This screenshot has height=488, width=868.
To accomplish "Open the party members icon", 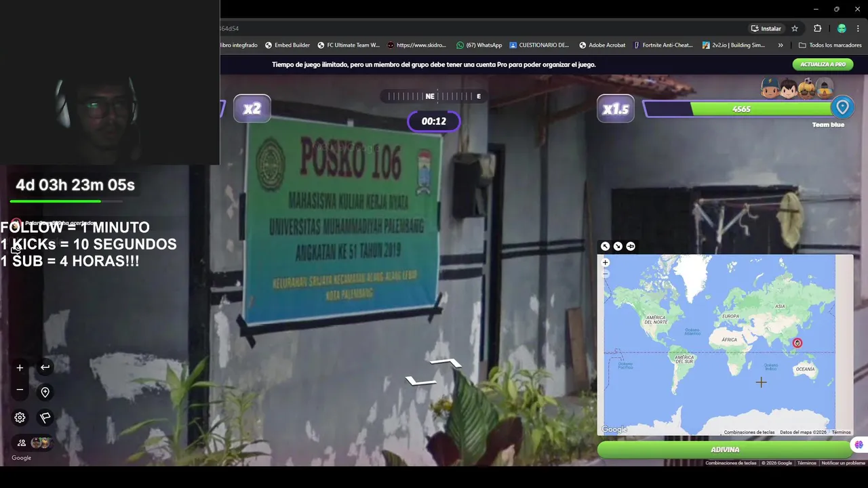I will click(22, 443).
